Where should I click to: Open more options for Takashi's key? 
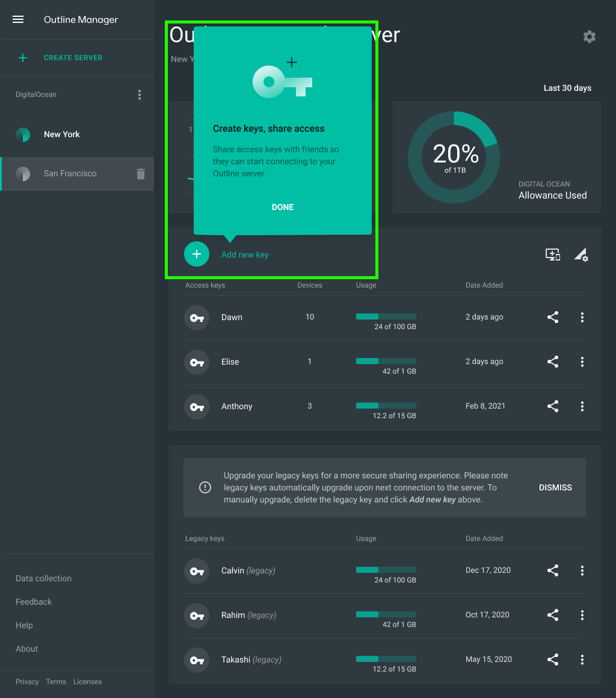click(x=582, y=659)
